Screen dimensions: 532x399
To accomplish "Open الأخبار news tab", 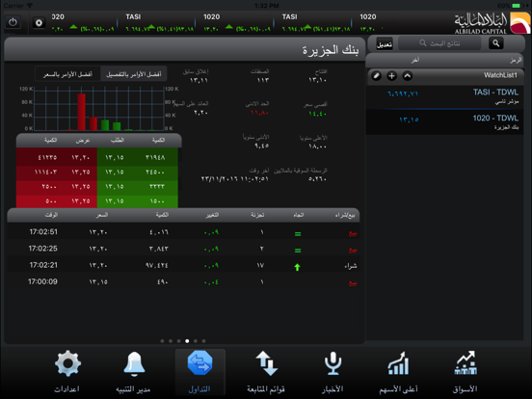I will [332, 372].
